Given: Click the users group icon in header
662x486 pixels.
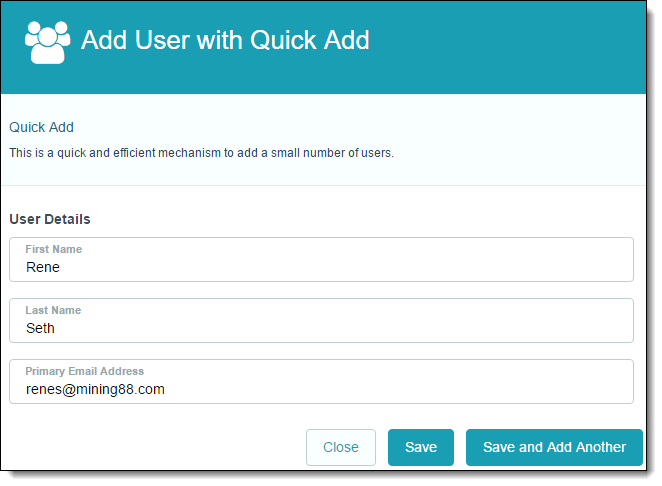Looking at the screenshot, I should [x=48, y=42].
